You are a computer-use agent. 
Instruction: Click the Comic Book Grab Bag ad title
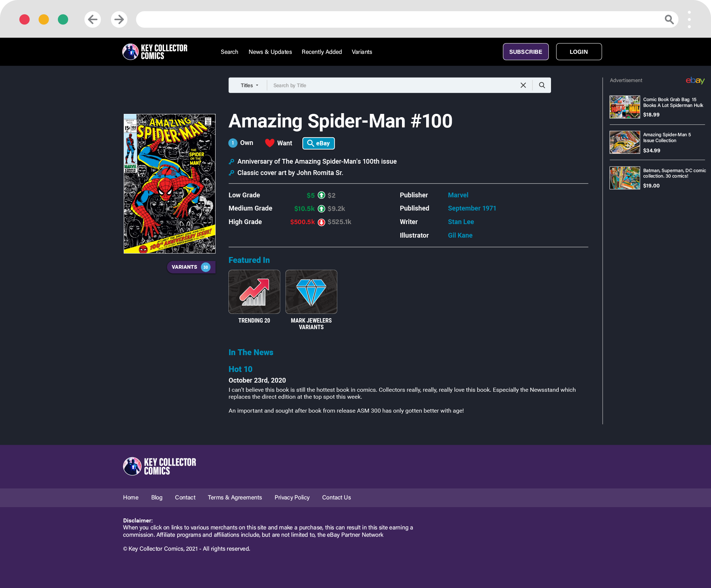click(x=673, y=103)
